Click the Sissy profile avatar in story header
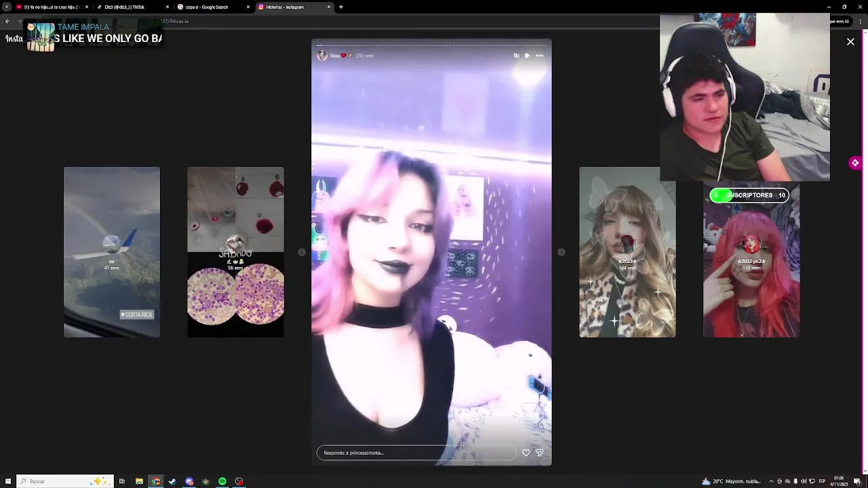Screen dimensions: 868x488 [x=322, y=56]
